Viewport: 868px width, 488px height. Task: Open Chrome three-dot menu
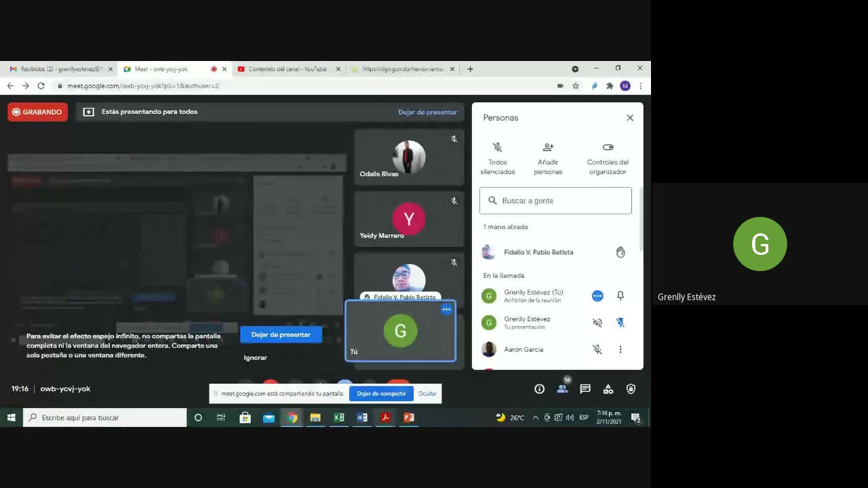[641, 86]
